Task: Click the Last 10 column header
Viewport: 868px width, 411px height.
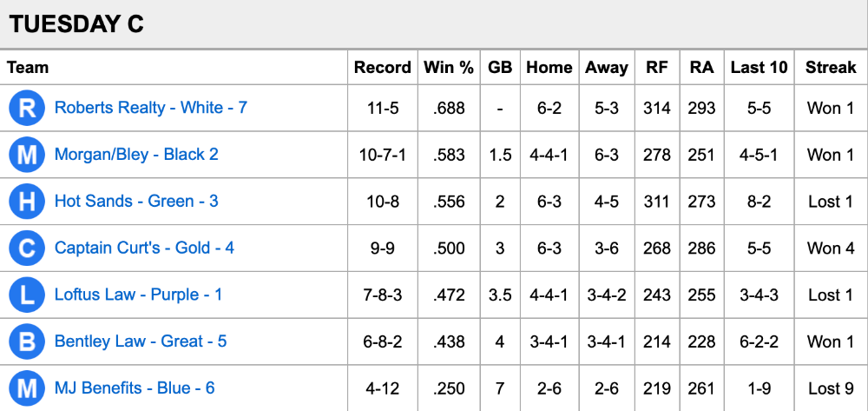Action: tap(759, 67)
